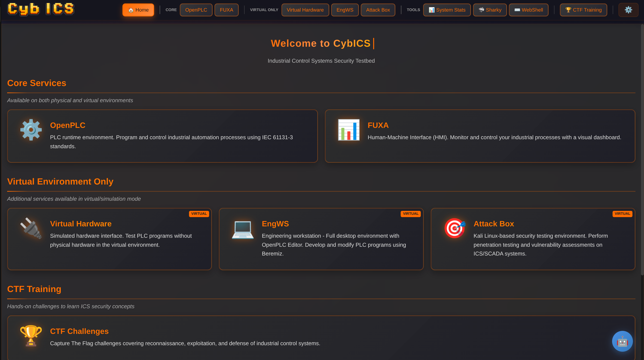644x360 pixels.
Task: Click the Virtual Hardware plug icon
Action: click(31, 228)
